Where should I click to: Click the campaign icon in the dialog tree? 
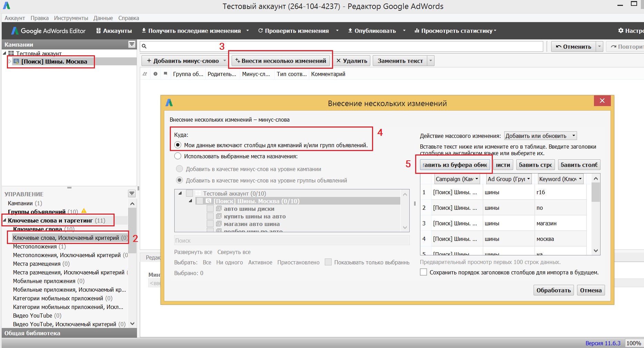208,201
